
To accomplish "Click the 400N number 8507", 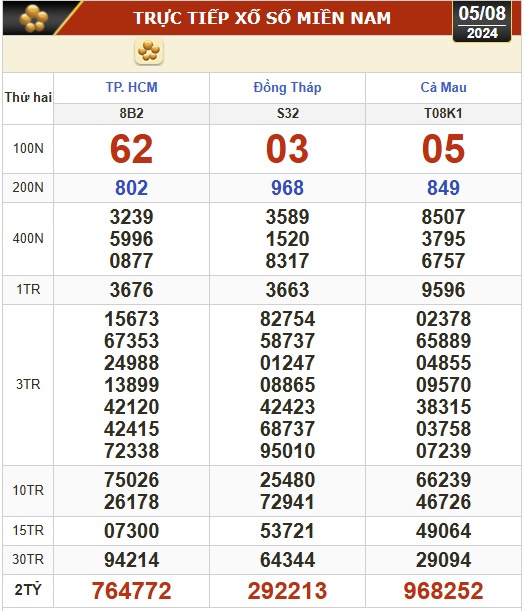I will tap(444, 217).
